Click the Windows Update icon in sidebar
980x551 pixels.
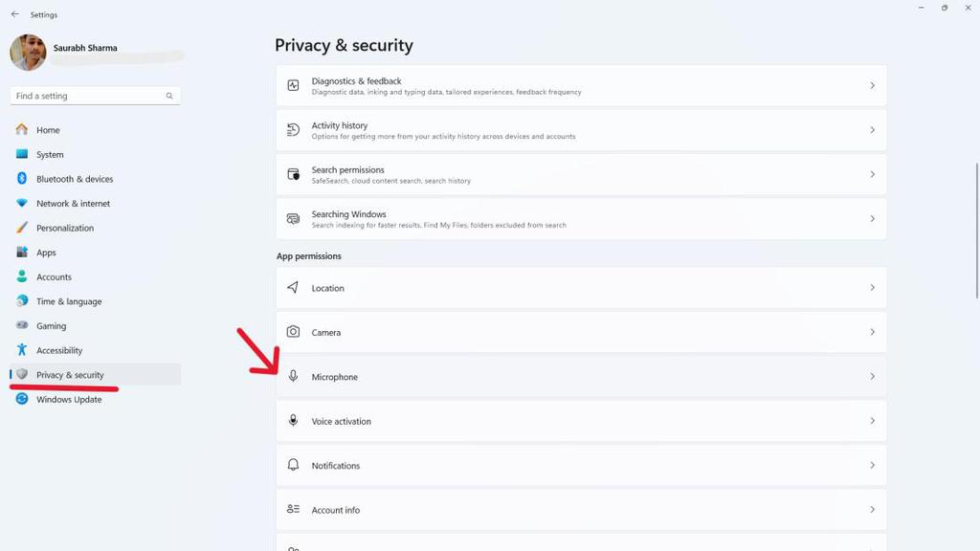click(x=22, y=399)
